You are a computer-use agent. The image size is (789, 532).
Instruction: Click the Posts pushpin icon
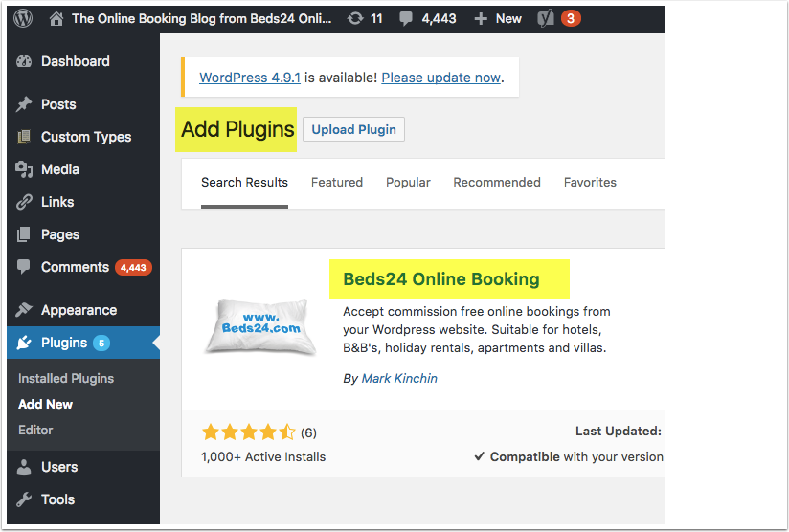coord(24,104)
